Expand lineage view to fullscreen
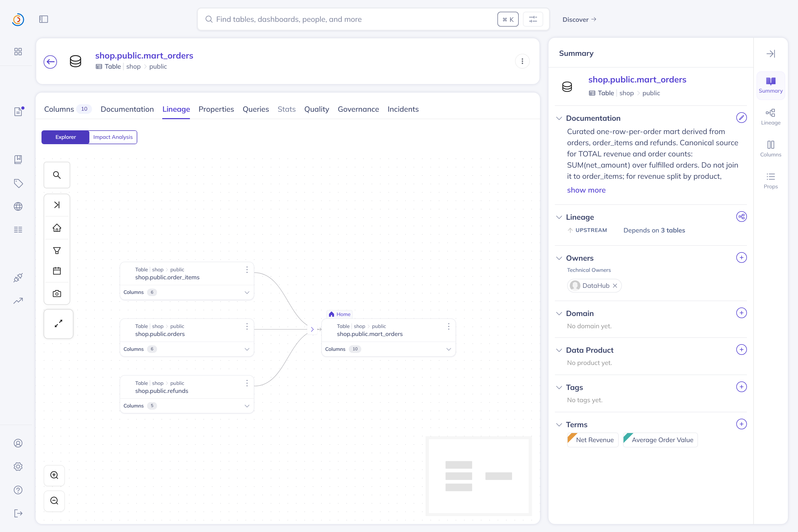The height and width of the screenshot is (532, 798). pos(58,324)
